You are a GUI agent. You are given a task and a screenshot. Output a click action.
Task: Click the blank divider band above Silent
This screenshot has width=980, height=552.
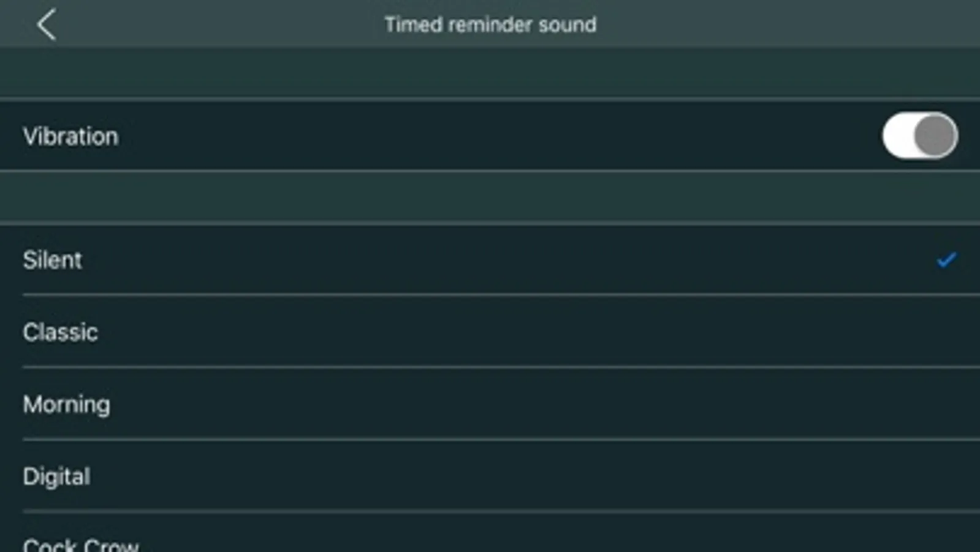coord(490,197)
